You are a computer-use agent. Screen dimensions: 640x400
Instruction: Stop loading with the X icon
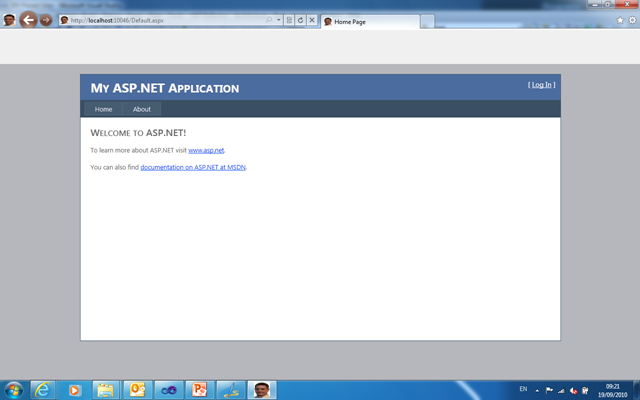pos(312,20)
